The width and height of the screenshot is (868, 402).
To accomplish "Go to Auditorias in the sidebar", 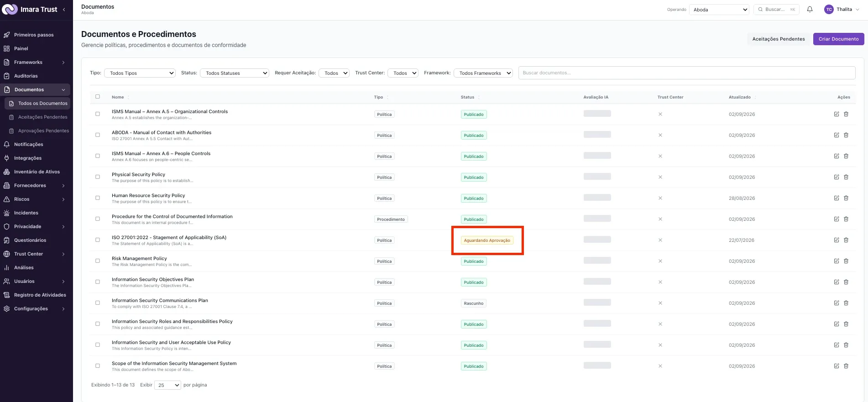I will 26,76.
